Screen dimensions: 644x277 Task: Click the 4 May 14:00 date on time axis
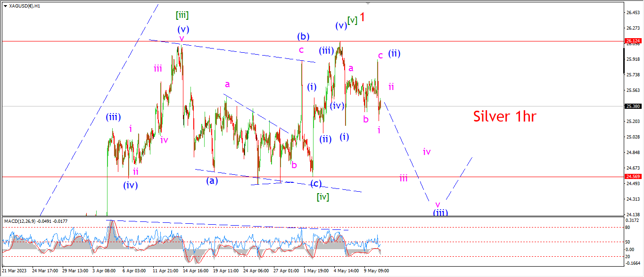coord(346,271)
